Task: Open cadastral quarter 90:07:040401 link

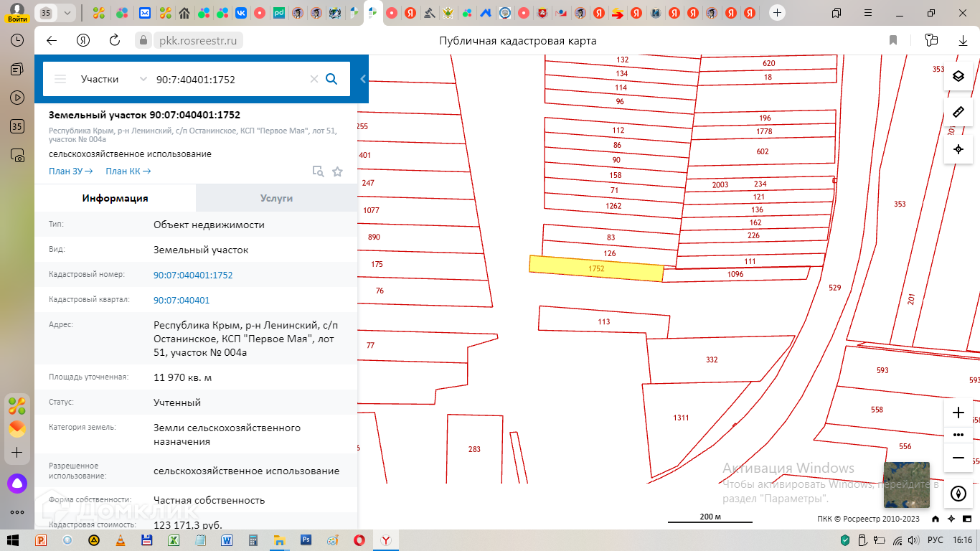Action: pyautogui.click(x=182, y=301)
